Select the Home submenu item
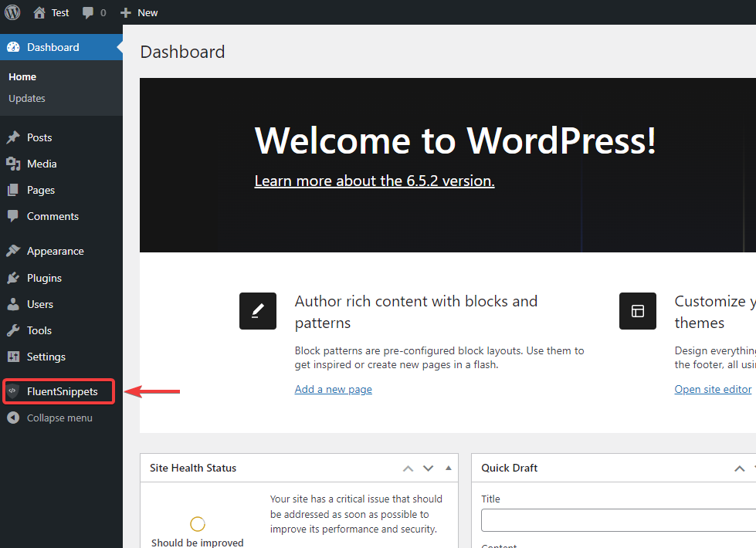756x548 pixels. coord(22,76)
